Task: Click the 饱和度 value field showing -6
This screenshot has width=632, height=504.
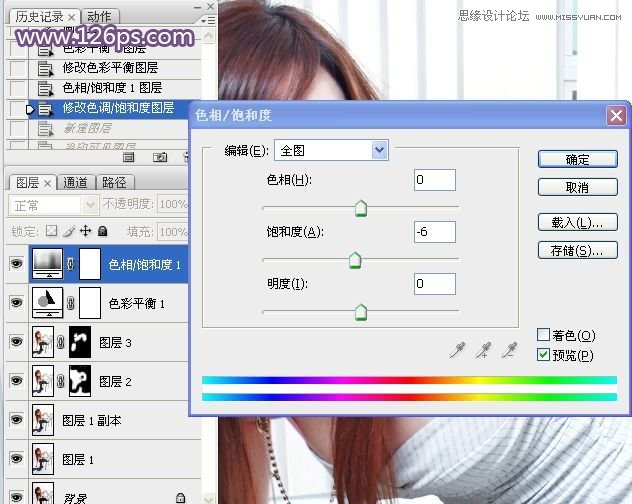Action: (x=435, y=232)
